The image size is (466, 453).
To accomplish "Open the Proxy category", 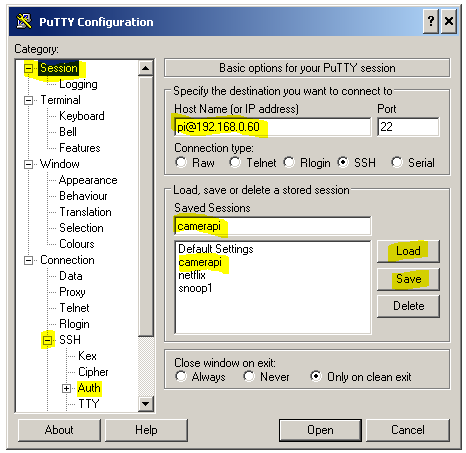I will [72, 292].
